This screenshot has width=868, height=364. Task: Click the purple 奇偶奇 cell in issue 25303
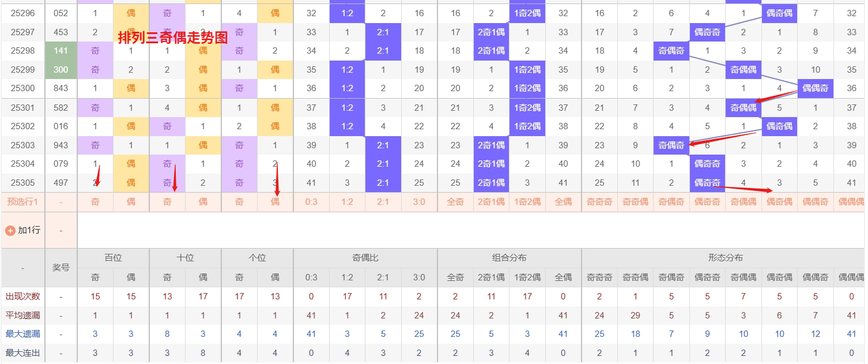coord(671,145)
